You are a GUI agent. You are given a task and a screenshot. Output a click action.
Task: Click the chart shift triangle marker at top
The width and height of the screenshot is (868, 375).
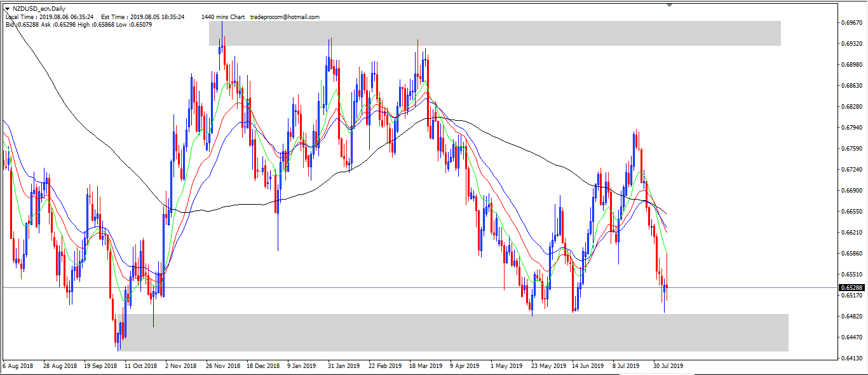(669, 5)
